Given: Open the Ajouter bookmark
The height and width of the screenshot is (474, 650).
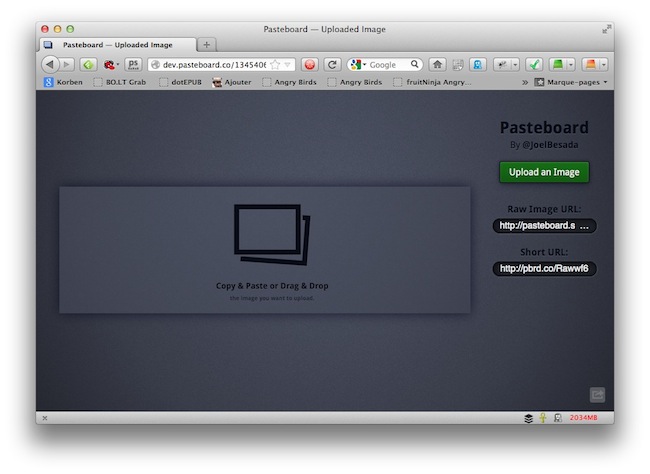Looking at the screenshot, I should [x=232, y=82].
